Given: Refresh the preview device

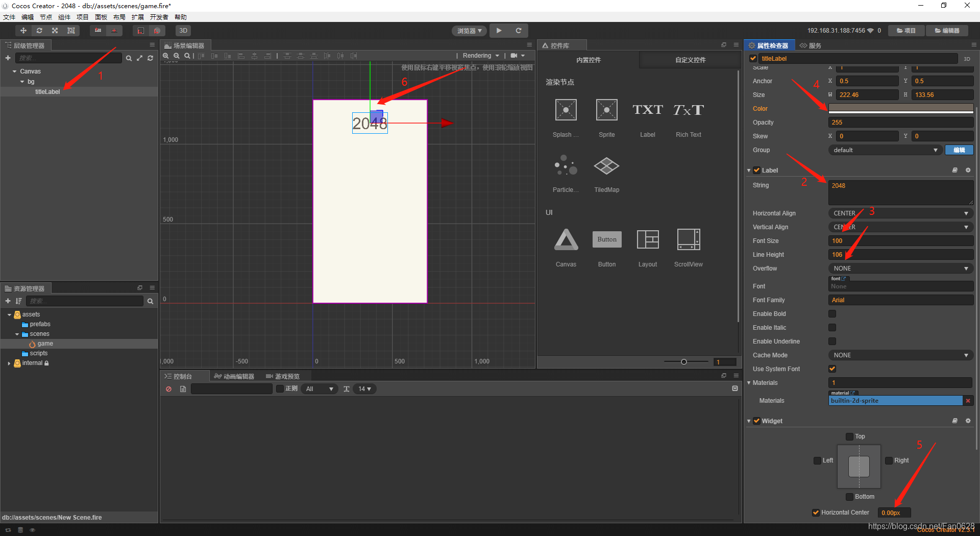Looking at the screenshot, I should [519, 31].
